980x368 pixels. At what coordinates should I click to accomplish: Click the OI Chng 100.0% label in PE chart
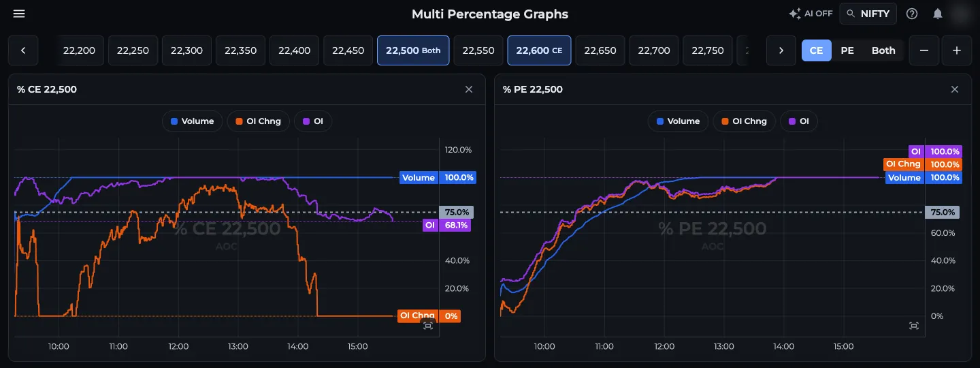[922, 164]
